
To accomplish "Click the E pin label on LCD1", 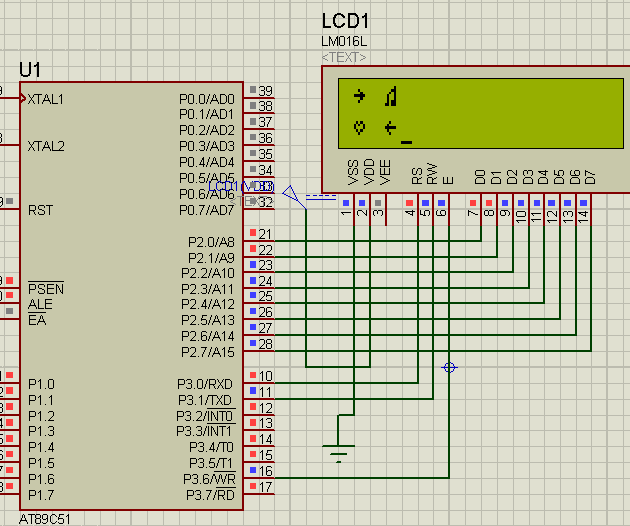I will click(x=448, y=180).
